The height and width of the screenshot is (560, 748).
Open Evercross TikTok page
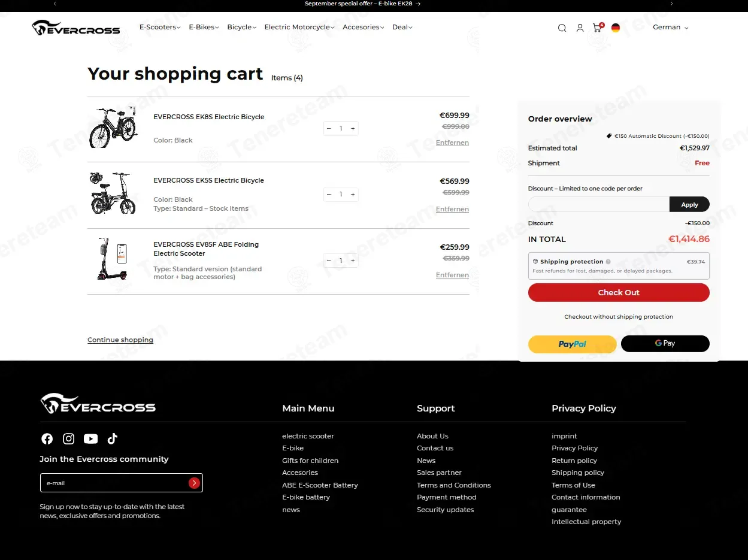[x=113, y=439]
